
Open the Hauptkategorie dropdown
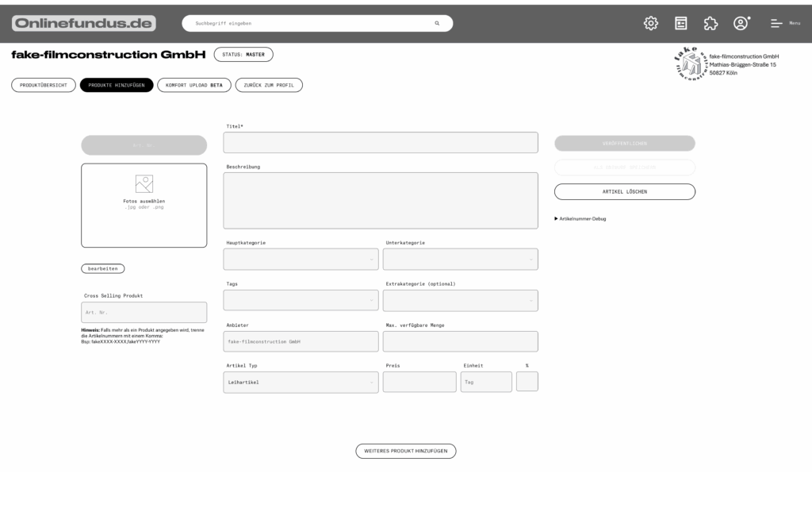pyautogui.click(x=301, y=260)
